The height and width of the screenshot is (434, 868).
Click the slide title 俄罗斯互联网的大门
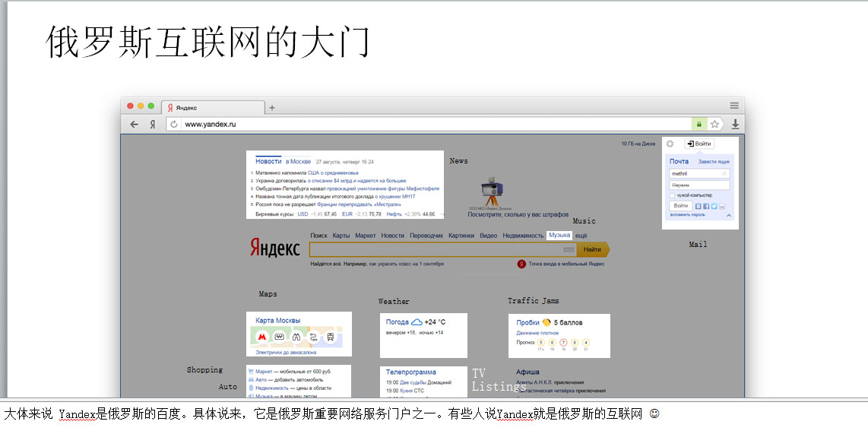pos(207,43)
